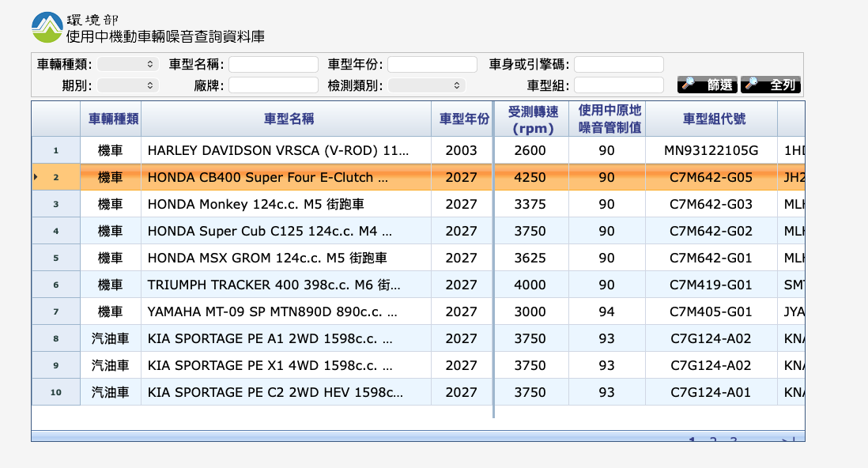Click row number 1 header cell
The height and width of the screenshot is (468, 868).
(56, 151)
